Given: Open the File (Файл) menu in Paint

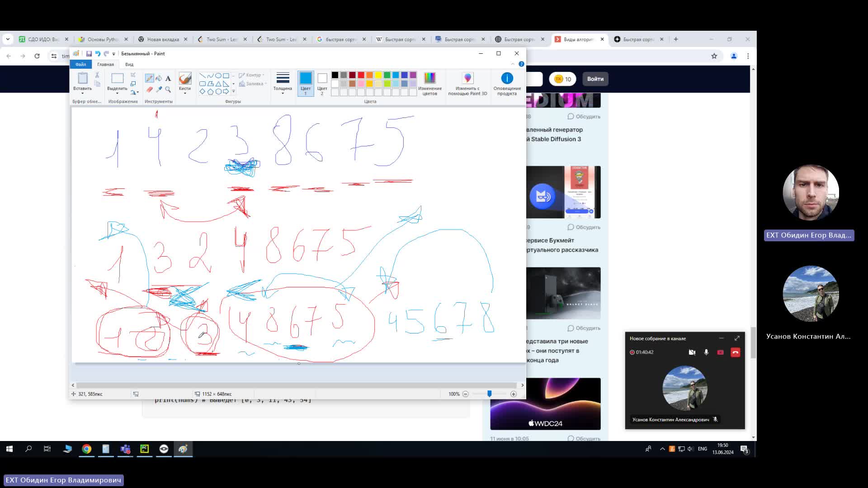Looking at the screenshot, I should click(80, 64).
